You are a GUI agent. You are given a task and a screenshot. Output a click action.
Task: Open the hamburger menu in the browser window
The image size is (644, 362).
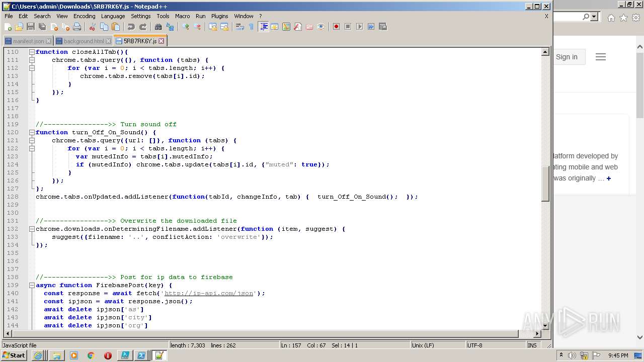coord(600,57)
